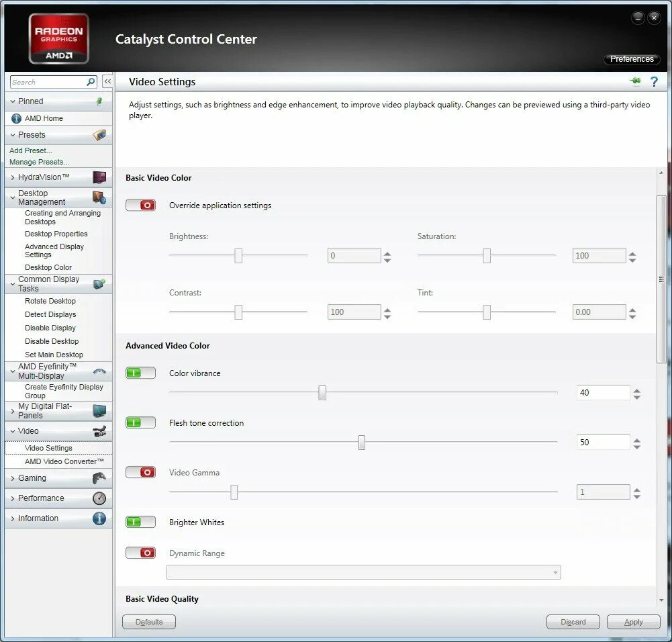Expand the Information section

[13, 518]
